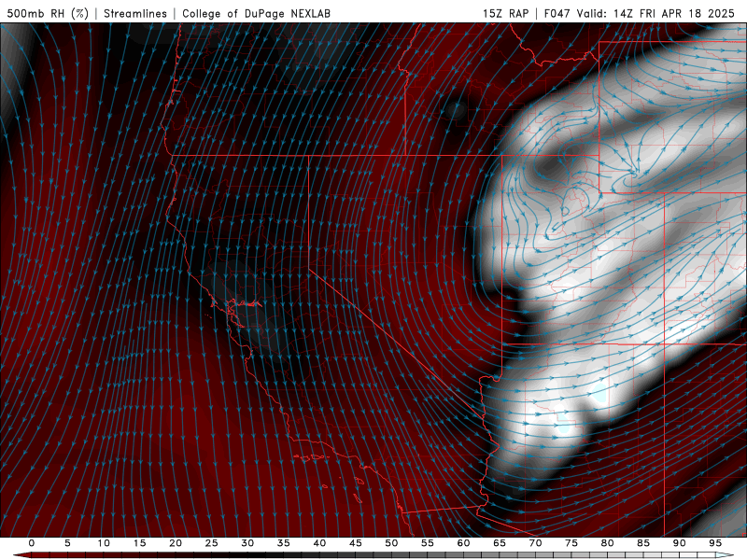Click the "55" value on the color scale

click(428, 543)
